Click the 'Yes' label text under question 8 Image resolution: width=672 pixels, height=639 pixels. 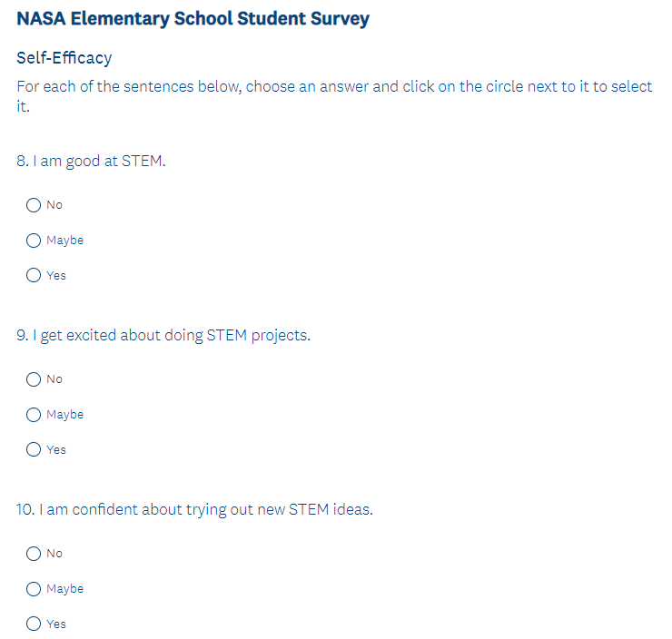click(x=56, y=276)
